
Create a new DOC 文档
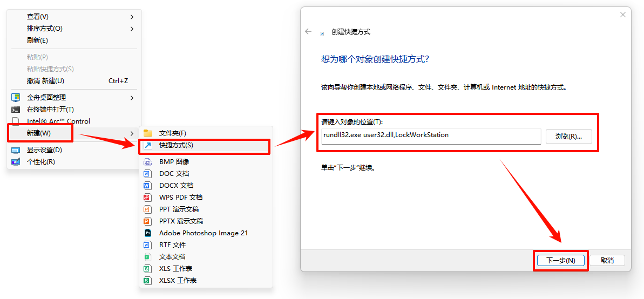(x=206, y=174)
